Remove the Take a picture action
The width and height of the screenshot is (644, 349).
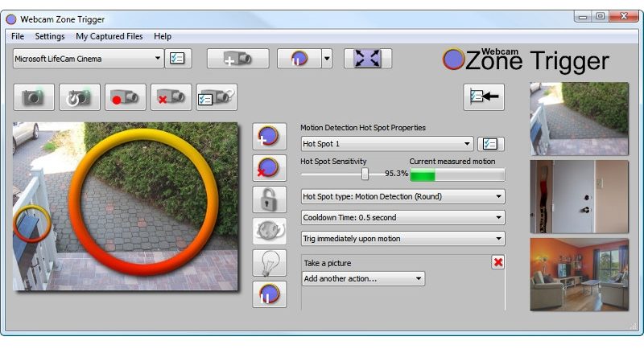point(498,262)
